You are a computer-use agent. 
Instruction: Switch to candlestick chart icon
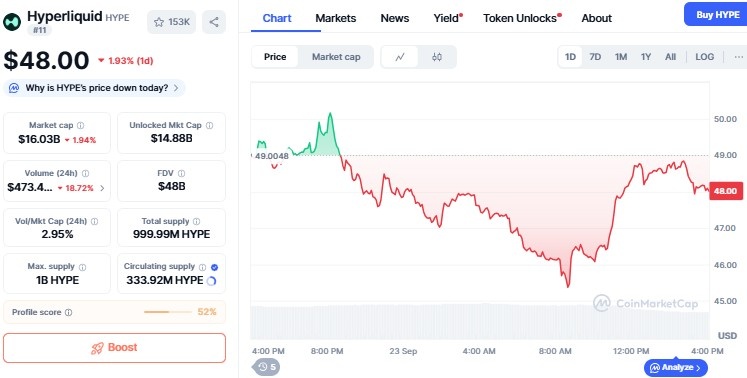coord(436,57)
